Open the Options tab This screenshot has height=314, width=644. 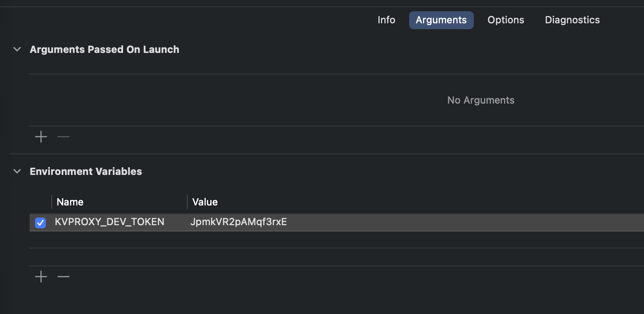(506, 20)
